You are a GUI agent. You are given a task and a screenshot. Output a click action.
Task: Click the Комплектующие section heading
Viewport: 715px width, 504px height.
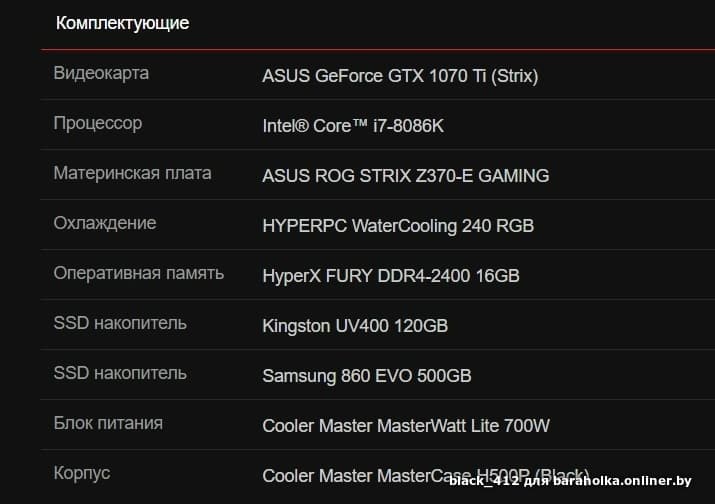pos(122,23)
